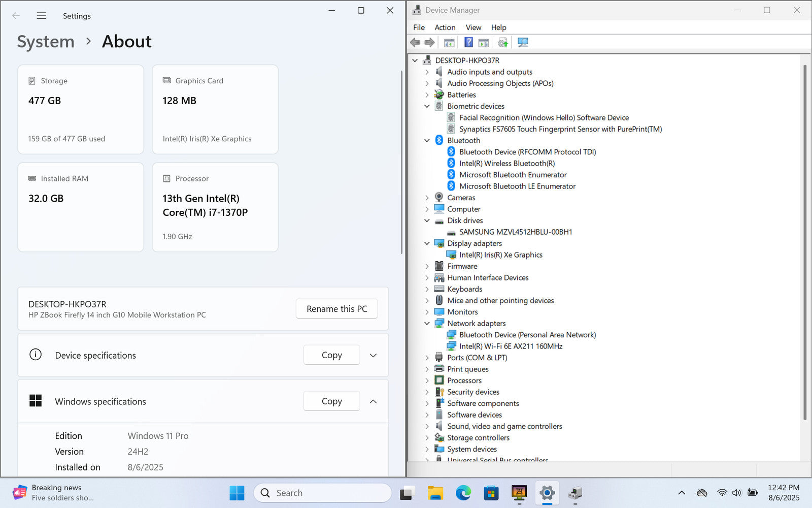812x508 pixels.
Task: Click Sound, video and game controllers label
Action: (x=504, y=426)
